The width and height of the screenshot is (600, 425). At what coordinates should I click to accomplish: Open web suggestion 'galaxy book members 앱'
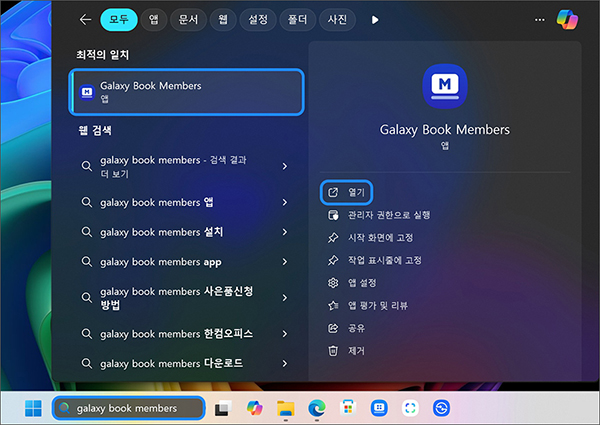186,202
